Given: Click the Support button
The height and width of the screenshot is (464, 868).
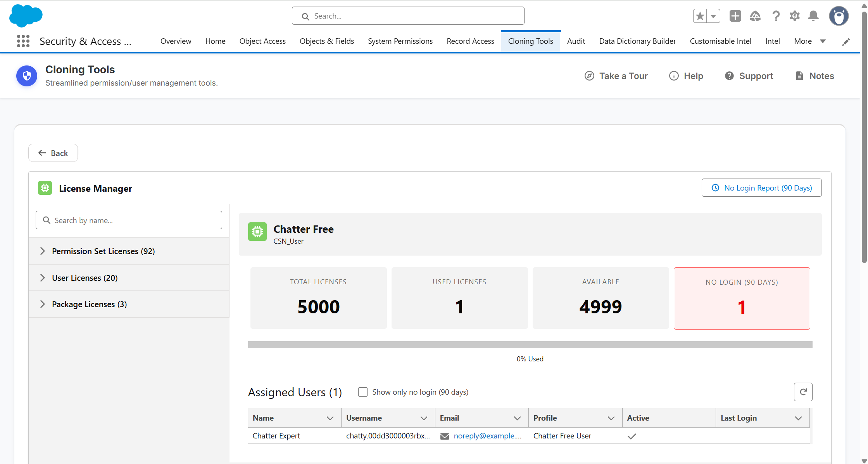Looking at the screenshot, I should point(749,76).
